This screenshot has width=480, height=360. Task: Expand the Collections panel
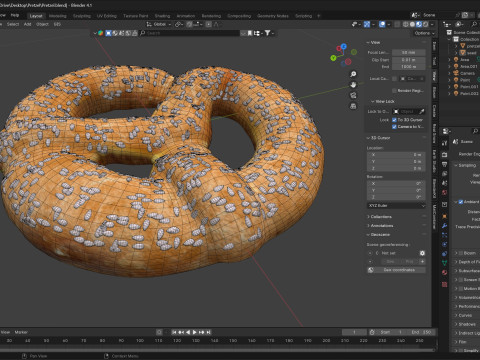point(368,217)
